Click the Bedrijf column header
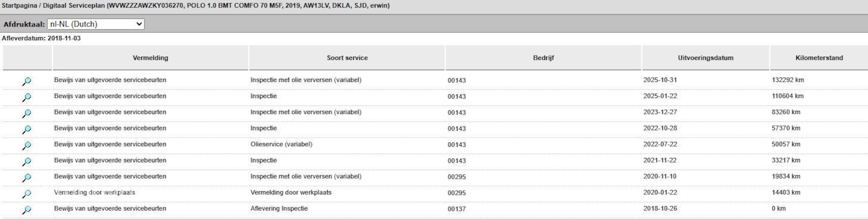 click(x=543, y=58)
